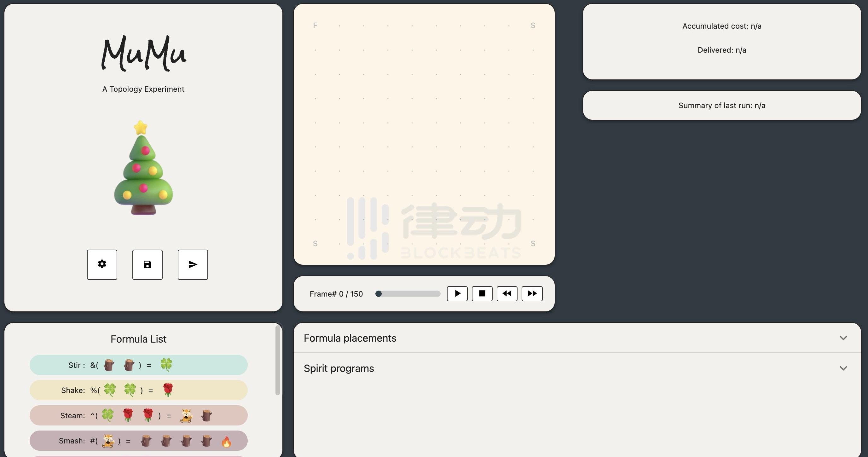
Task: Click the top-right S grid cell
Action: pos(533,26)
